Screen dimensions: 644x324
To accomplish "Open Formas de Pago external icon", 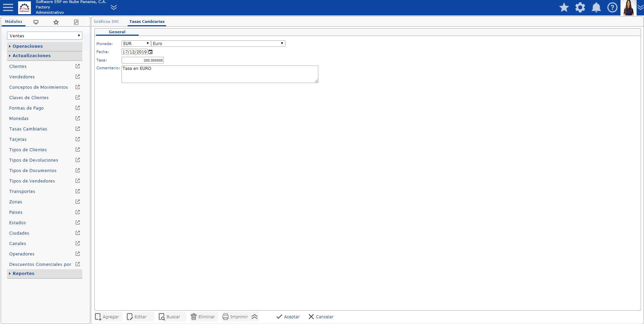I will 78,108.
